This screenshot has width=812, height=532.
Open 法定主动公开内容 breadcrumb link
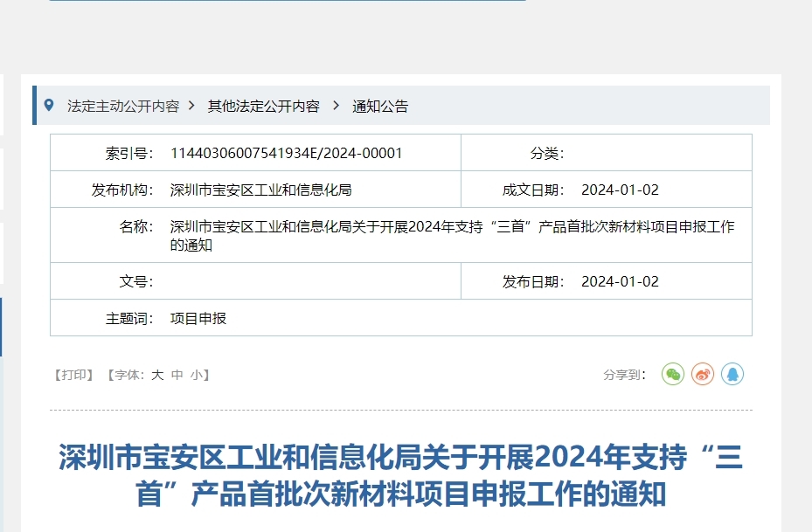point(123,107)
